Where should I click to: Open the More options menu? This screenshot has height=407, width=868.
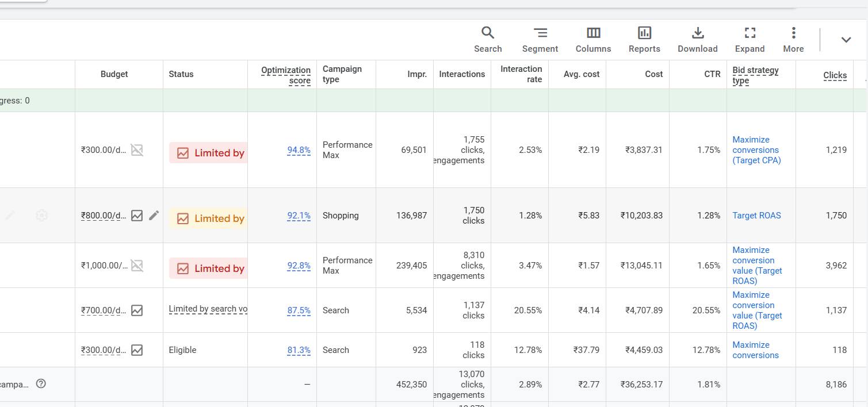tap(793, 40)
